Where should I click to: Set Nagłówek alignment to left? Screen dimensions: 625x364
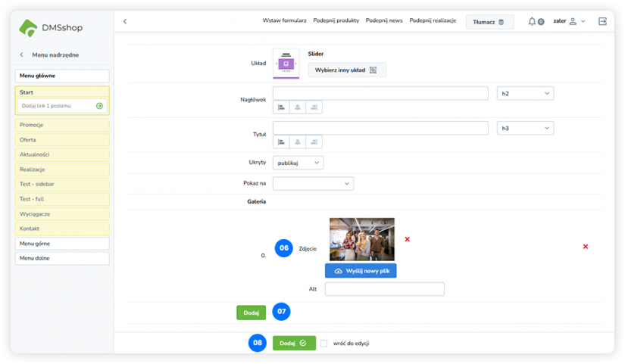click(281, 107)
